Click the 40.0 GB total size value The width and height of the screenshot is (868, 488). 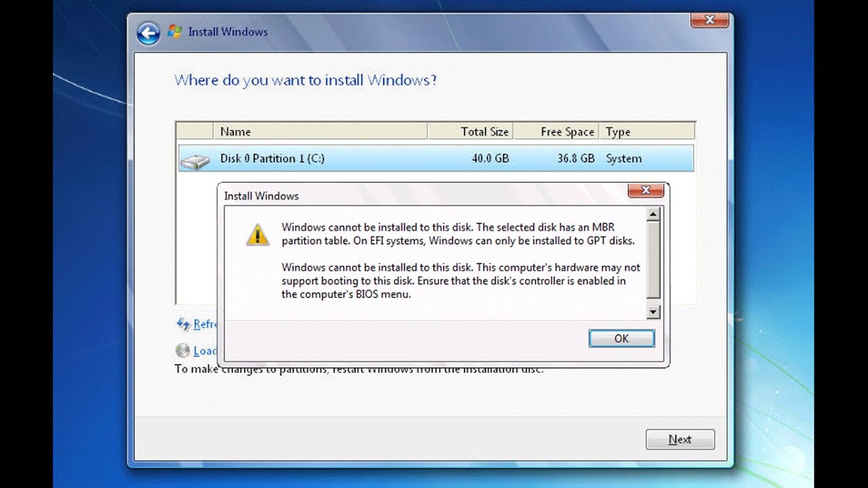490,159
